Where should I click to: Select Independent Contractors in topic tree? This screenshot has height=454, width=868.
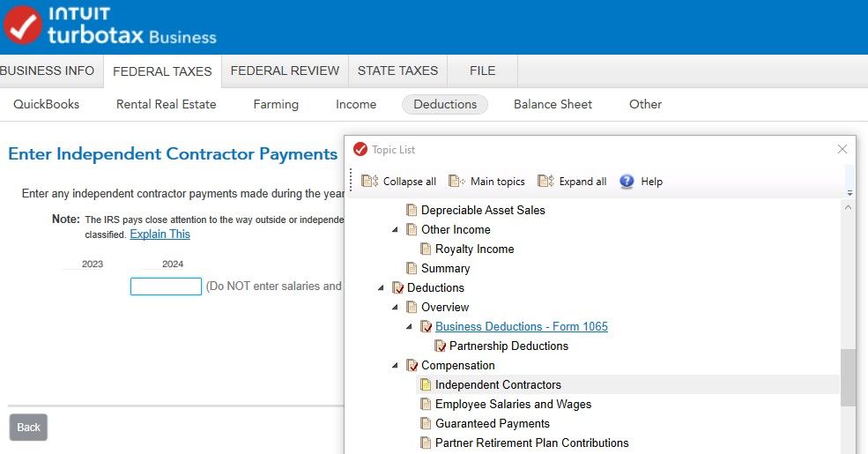(x=498, y=384)
